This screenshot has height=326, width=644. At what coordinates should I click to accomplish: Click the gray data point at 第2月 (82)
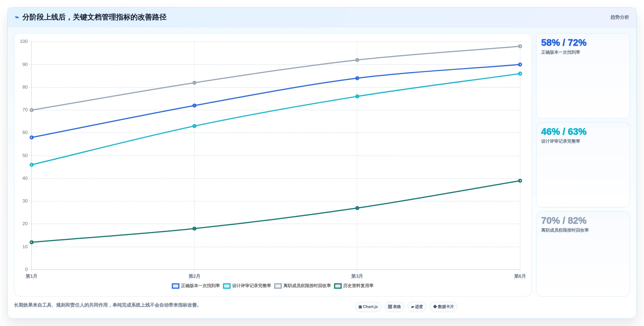point(194,83)
